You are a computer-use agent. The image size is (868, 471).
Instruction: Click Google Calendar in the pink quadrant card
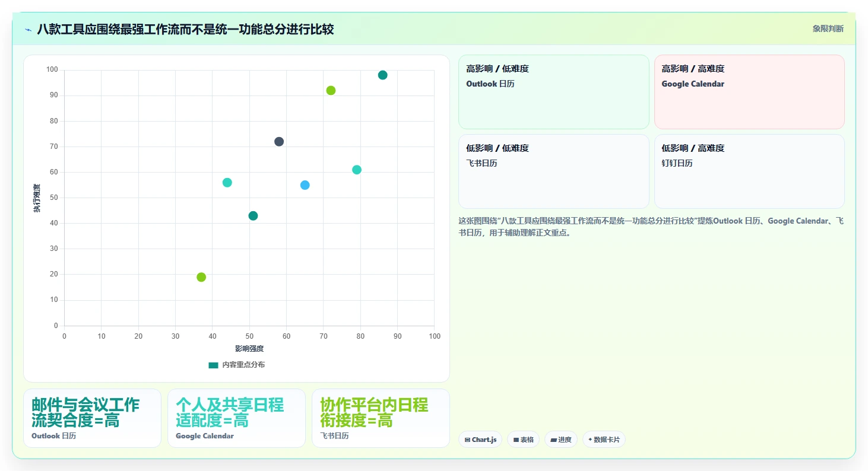pos(693,84)
